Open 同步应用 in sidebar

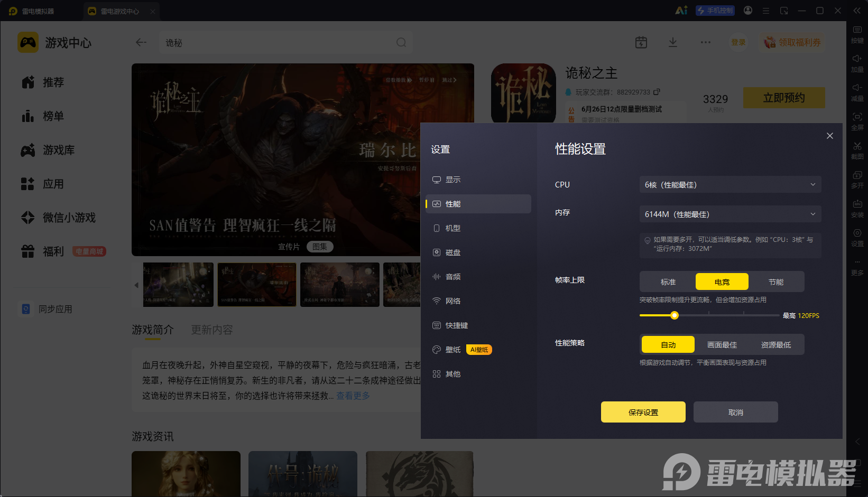[47, 309]
